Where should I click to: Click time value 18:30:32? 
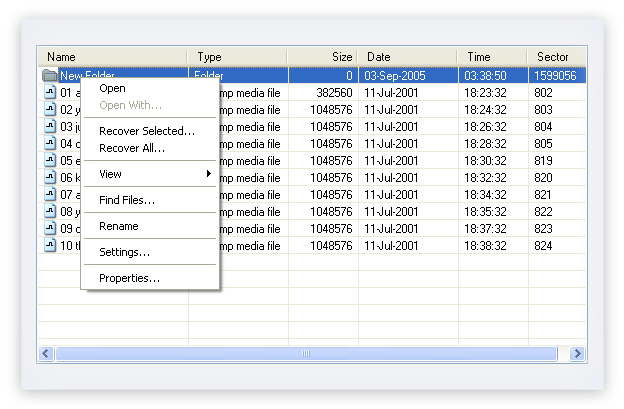click(x=485, y=161)
